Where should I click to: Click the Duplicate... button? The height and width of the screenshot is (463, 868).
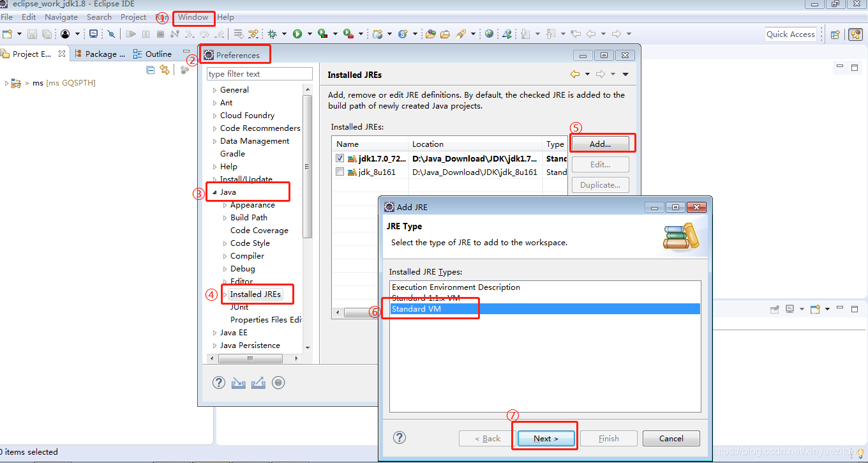point(600,185)
